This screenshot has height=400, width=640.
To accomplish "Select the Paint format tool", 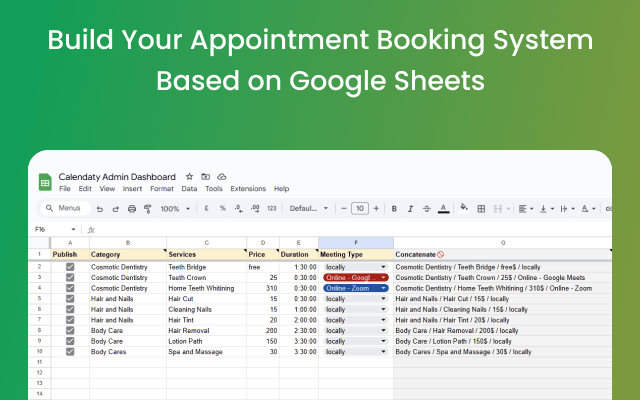I will point(148,209).
